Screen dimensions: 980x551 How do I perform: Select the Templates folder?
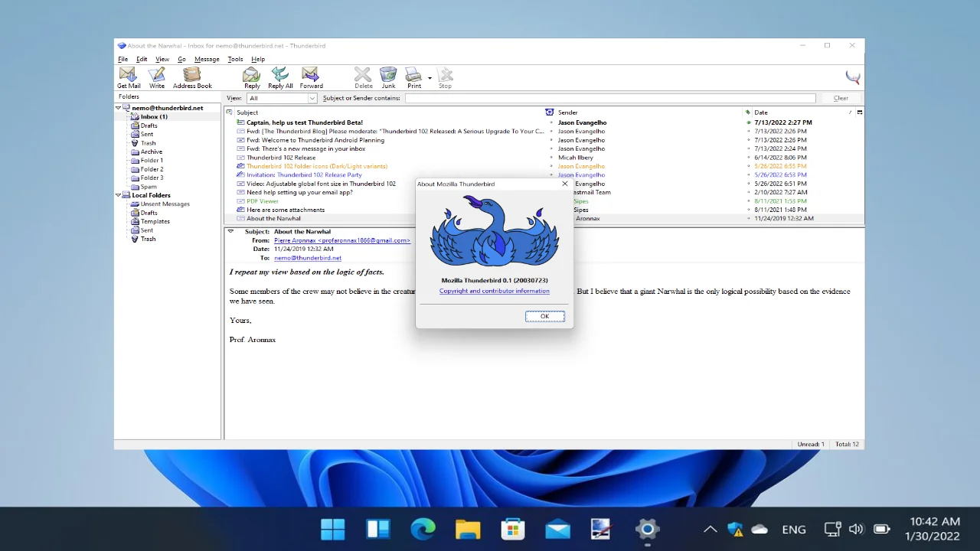click(x=155, y=221)
